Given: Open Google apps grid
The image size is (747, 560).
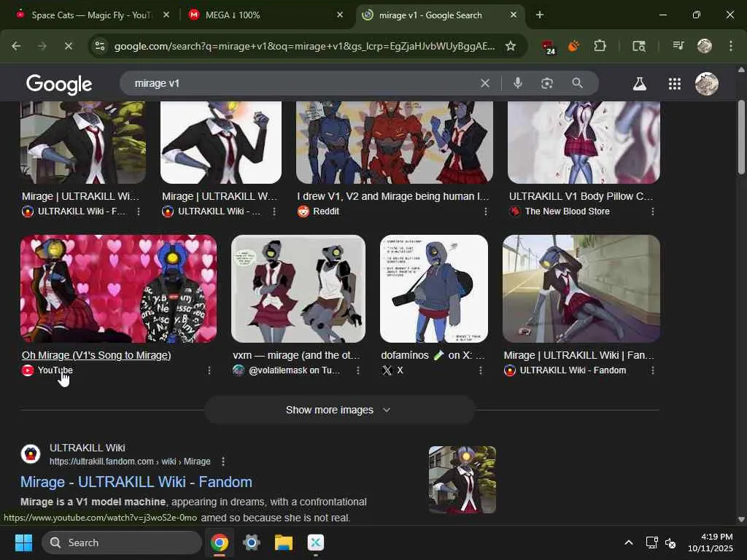Looking at the screenshot, I should pyautogui.click(x=675, y=84).
